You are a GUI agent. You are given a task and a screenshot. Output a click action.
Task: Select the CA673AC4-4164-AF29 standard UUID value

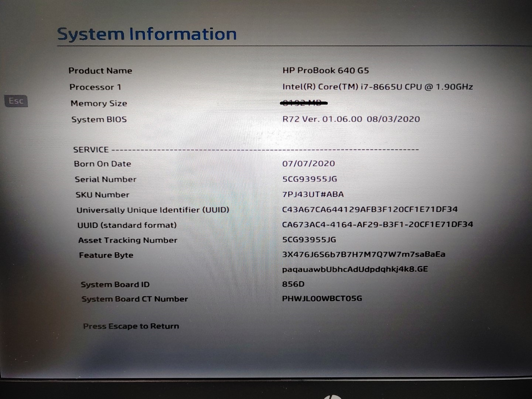[378, 224]
